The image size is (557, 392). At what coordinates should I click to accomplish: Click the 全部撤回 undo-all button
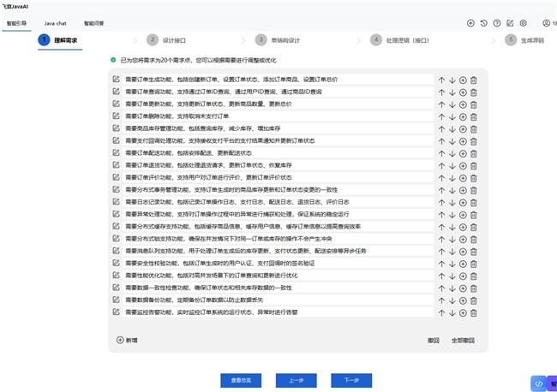[463, 341]
